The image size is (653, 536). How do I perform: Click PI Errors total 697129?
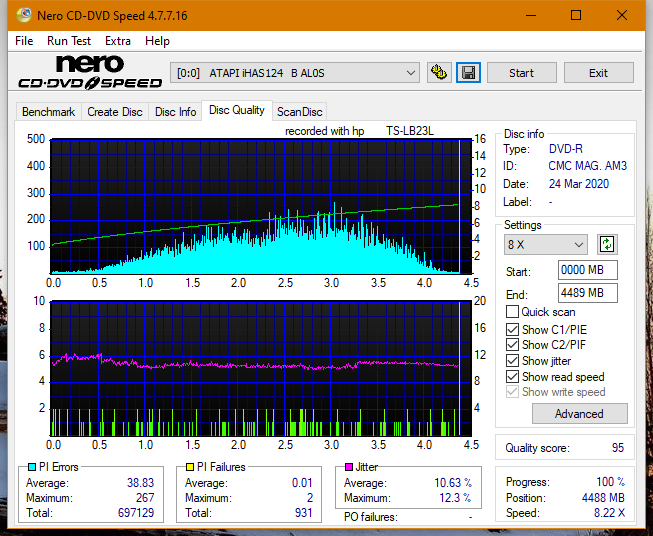pos(136,512)
